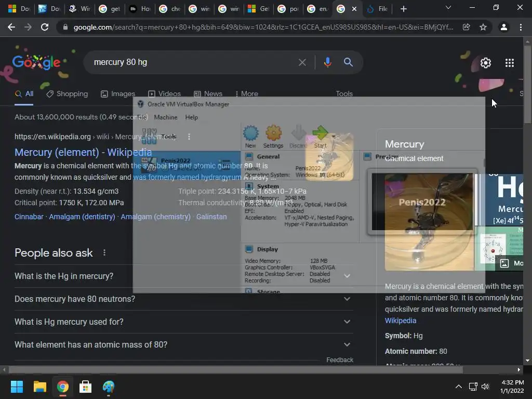Expand 'What is Hg mercury used for?'

(183, 322)
